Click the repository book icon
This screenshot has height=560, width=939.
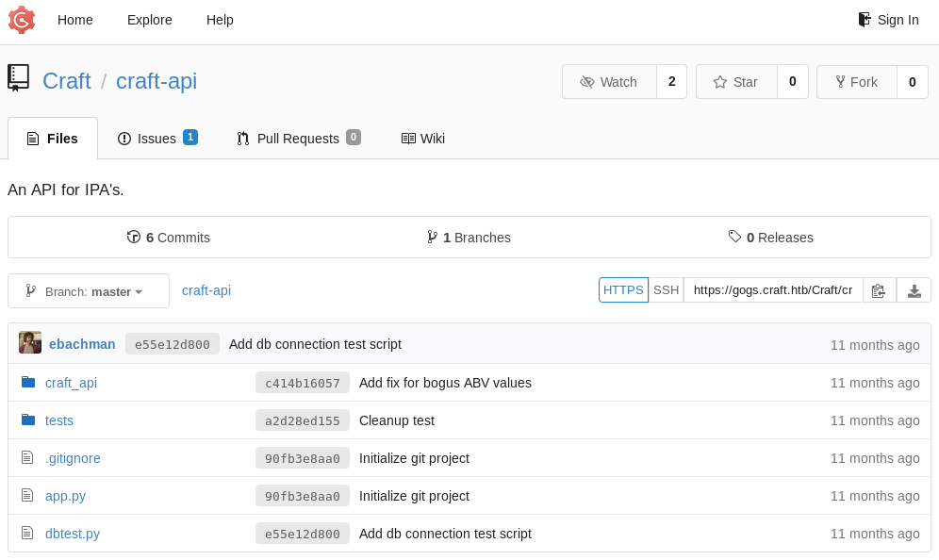coord(18,78)
